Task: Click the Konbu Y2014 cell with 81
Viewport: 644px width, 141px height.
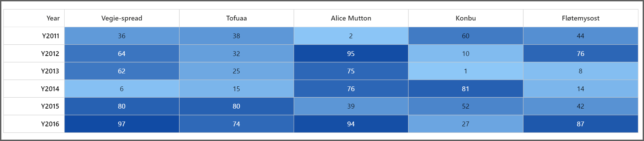Action: [x=465, y=89]
